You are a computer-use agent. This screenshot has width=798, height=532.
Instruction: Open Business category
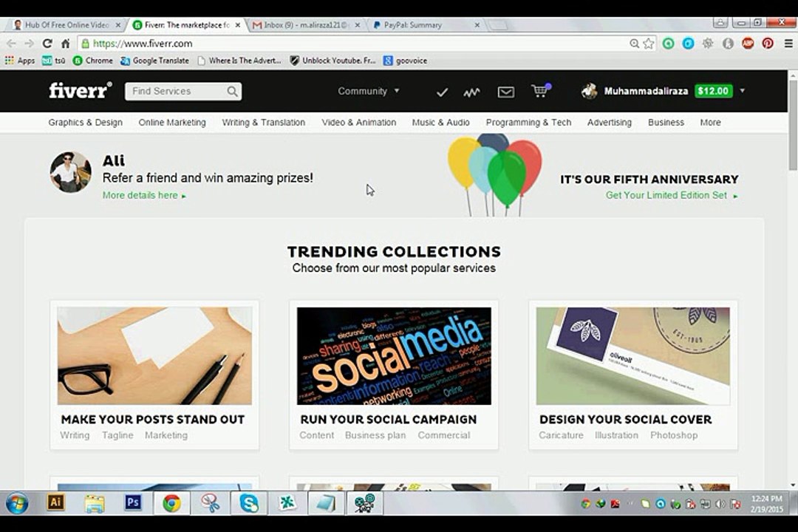point(666,123)
